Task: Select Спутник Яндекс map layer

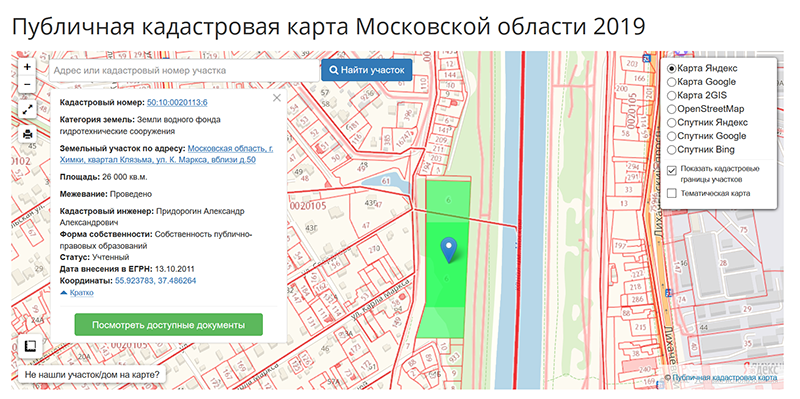Action: coord(708,122)
